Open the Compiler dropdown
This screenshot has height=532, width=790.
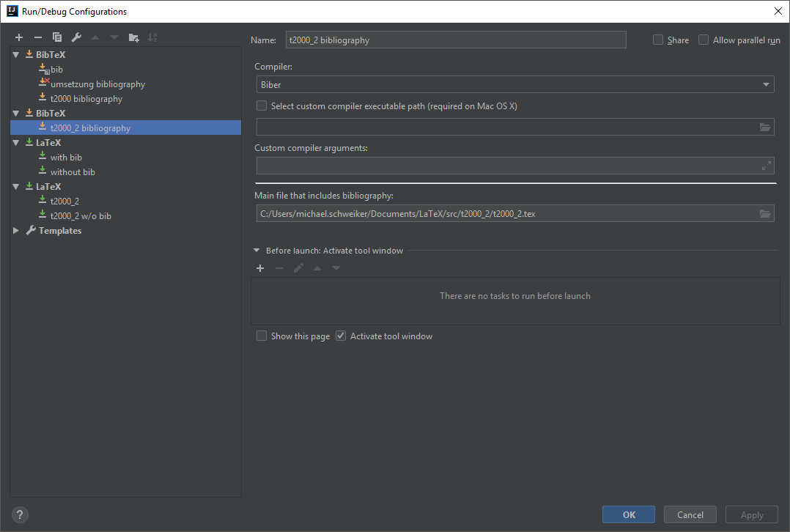point(765,84)
